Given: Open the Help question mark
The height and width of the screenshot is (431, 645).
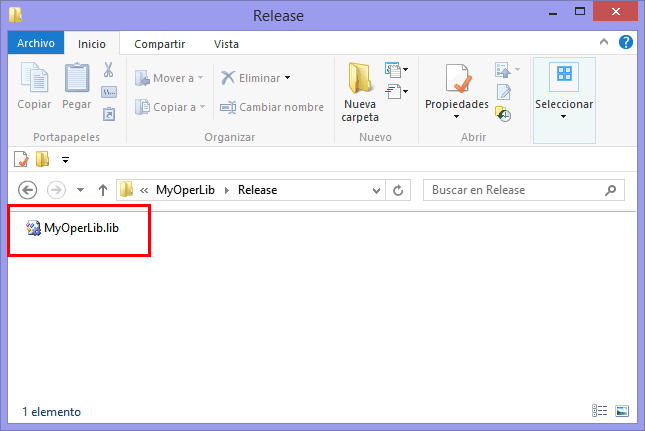Looking at the screenshot, I should (x=626, y=42).
